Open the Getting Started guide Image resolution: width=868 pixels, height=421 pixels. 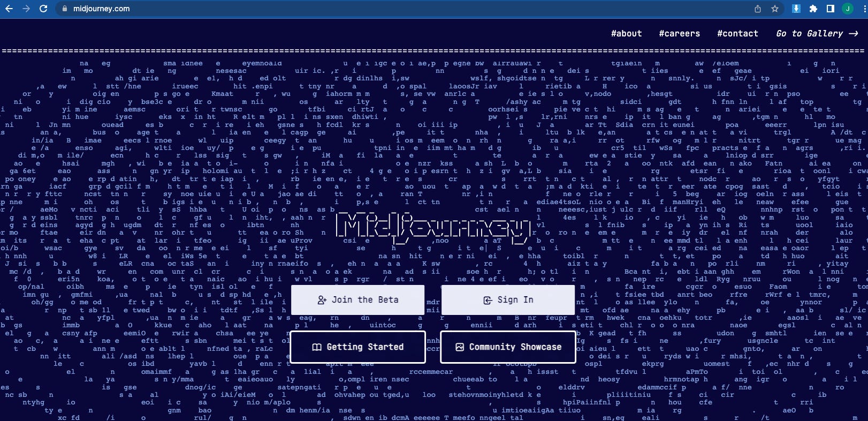(357, 347)
